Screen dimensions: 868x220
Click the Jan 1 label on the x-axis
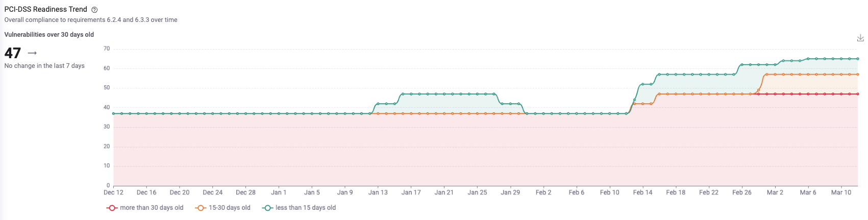[279, 192]
